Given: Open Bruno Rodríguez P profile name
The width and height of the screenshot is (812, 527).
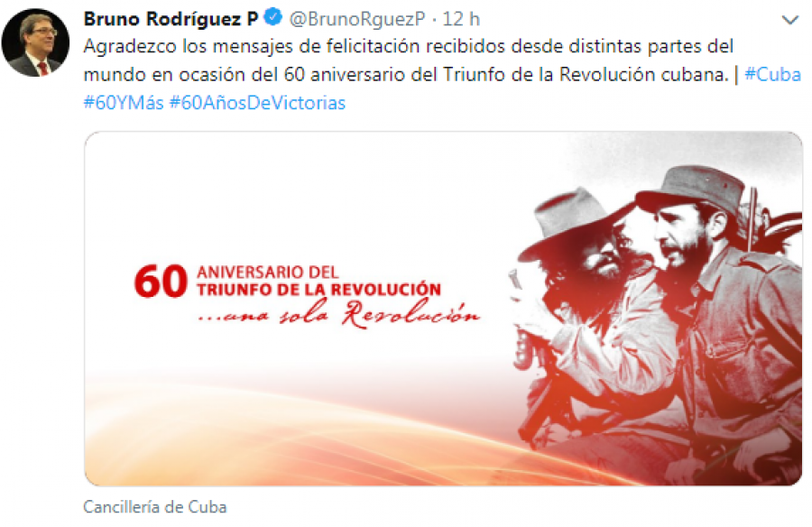Looking at the screenshot, I should pyautogui.click(x=171, y=19).
